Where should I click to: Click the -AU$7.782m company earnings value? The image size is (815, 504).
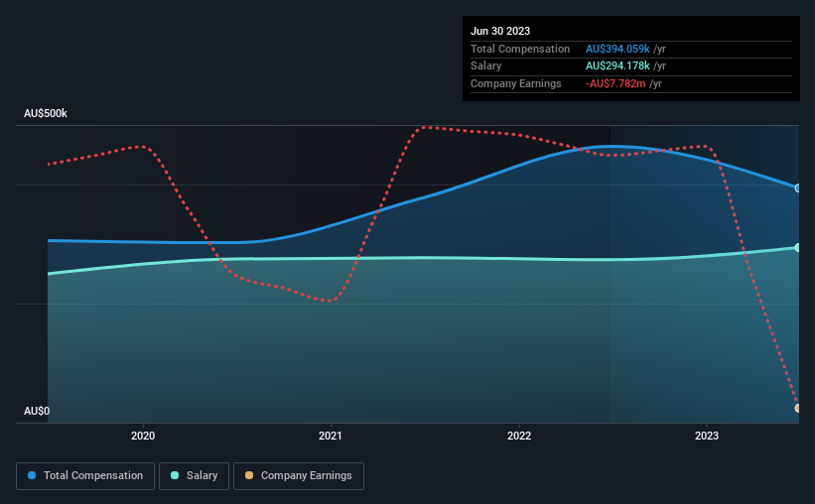tap(615, 83)
